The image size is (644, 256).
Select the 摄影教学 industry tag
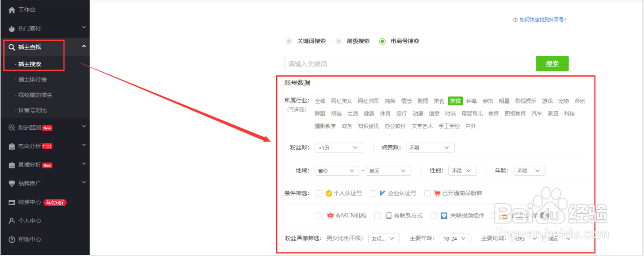[325, 127]
